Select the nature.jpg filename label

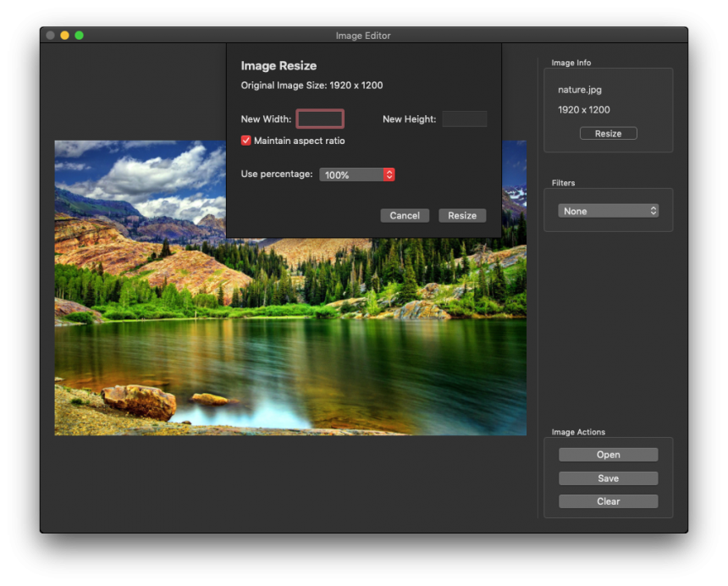pyautogui.click(x=580, y=89)
